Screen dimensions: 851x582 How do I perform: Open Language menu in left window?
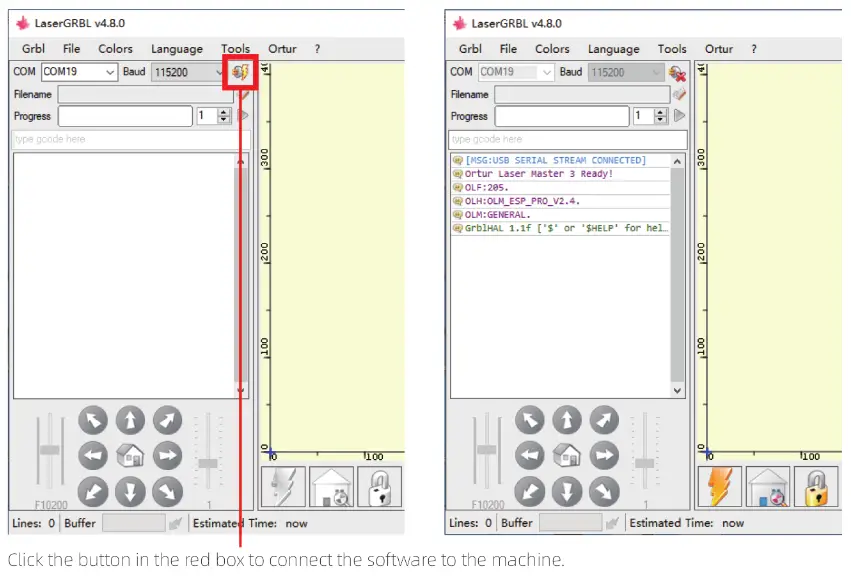click(177, 49)
